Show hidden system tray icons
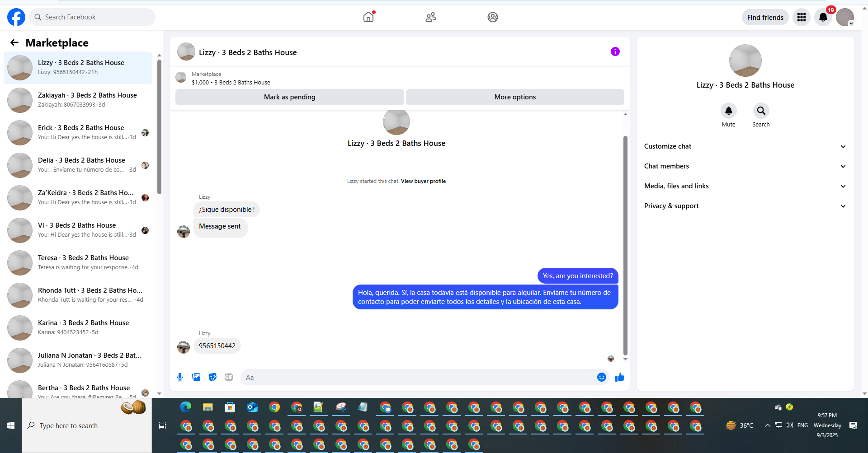The height and width of the screenshot is (453, 868). click(767, 425)
